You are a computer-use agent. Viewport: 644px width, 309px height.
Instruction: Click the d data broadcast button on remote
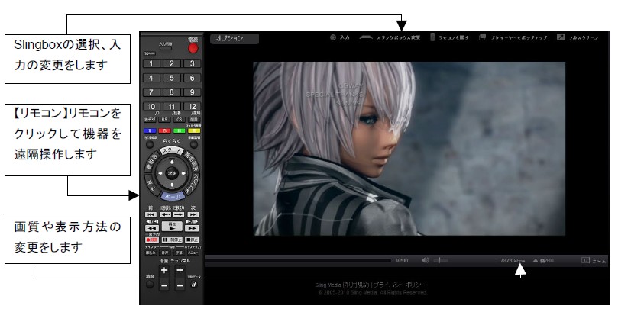[x=194, y=284]
